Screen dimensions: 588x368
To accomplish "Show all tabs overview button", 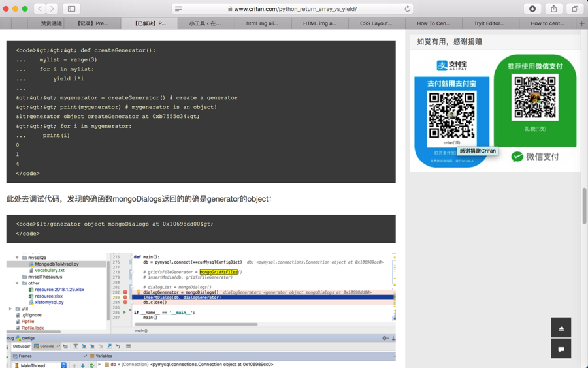I will click(x=575, y=8).
